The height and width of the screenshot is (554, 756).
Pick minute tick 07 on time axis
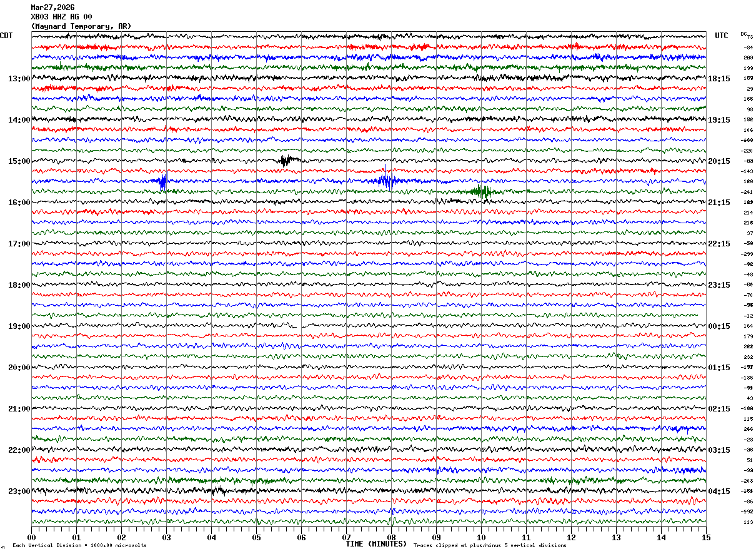point(346,537)
